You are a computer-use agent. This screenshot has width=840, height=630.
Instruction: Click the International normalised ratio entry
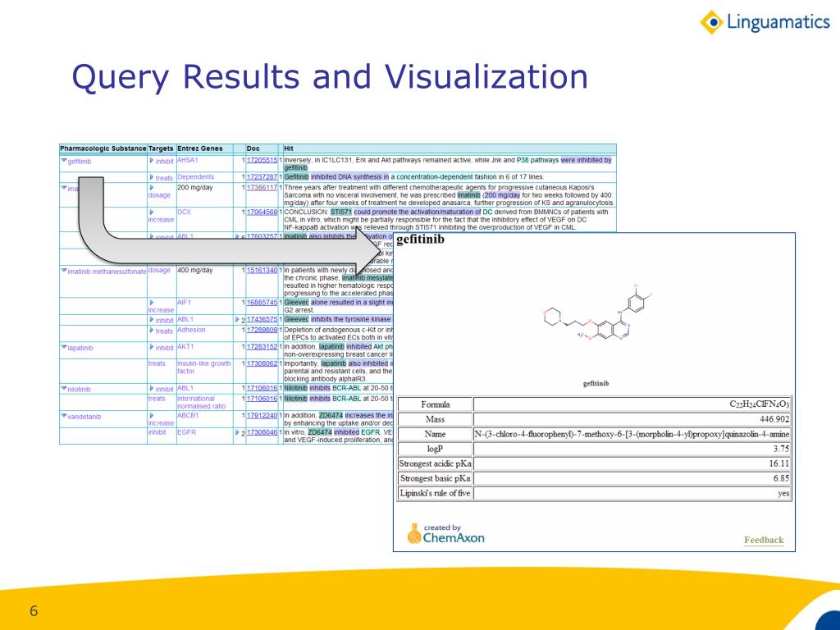coord(202,402)
